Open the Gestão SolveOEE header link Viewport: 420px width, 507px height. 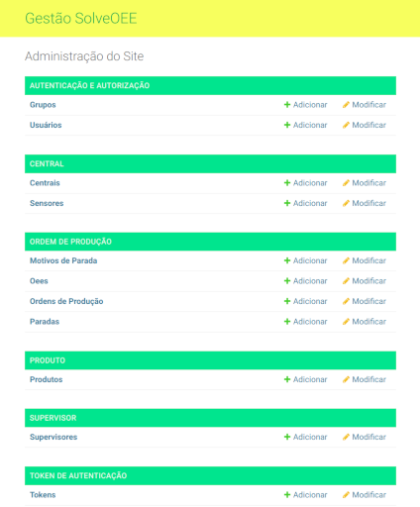click(x=81, y=18)
